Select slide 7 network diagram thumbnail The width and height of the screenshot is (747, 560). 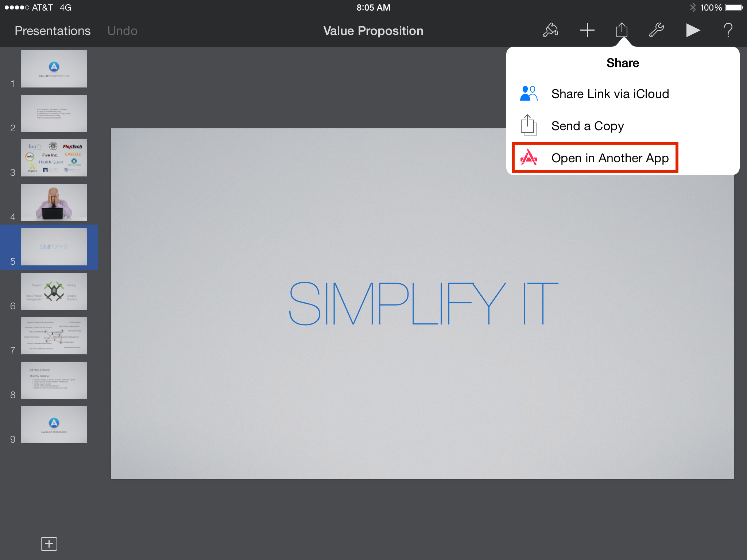[54, 336]
